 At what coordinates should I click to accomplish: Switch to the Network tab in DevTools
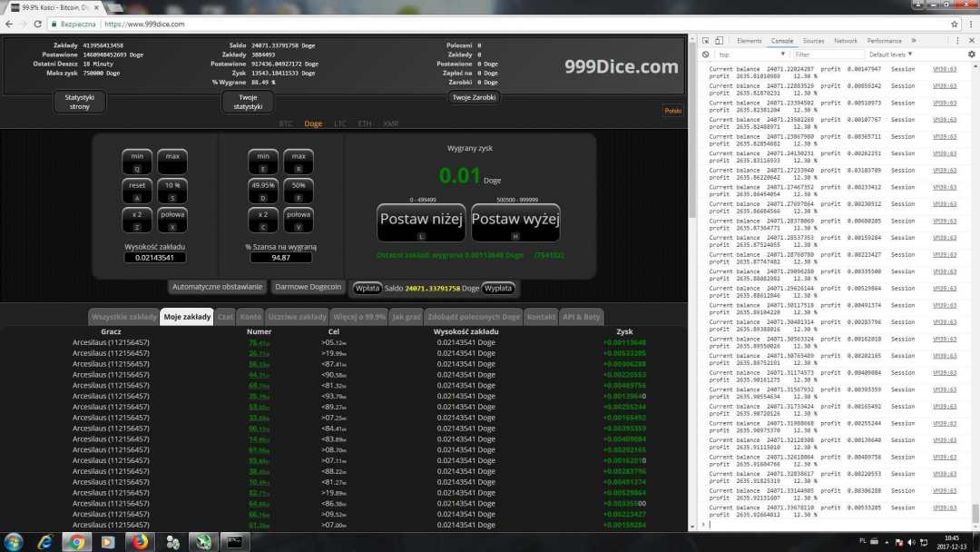coord(845,41)
